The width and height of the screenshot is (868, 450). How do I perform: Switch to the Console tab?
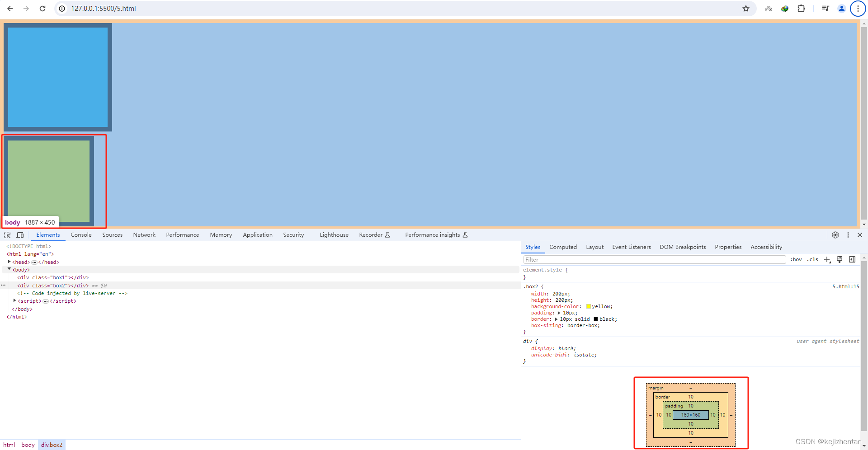[81, 235]
